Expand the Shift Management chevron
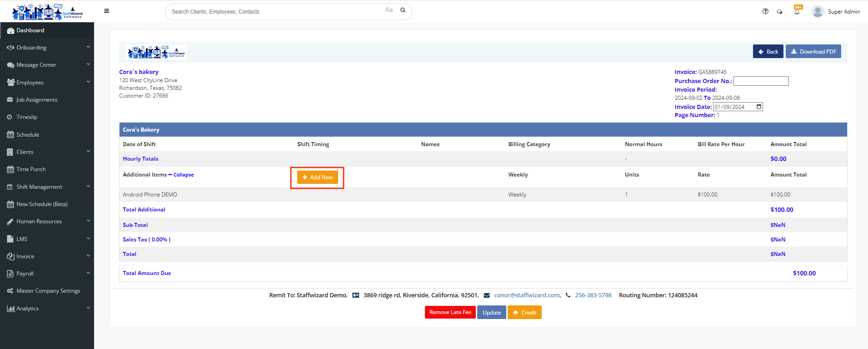This screenshot has width=868, height=349. [88, 187]
